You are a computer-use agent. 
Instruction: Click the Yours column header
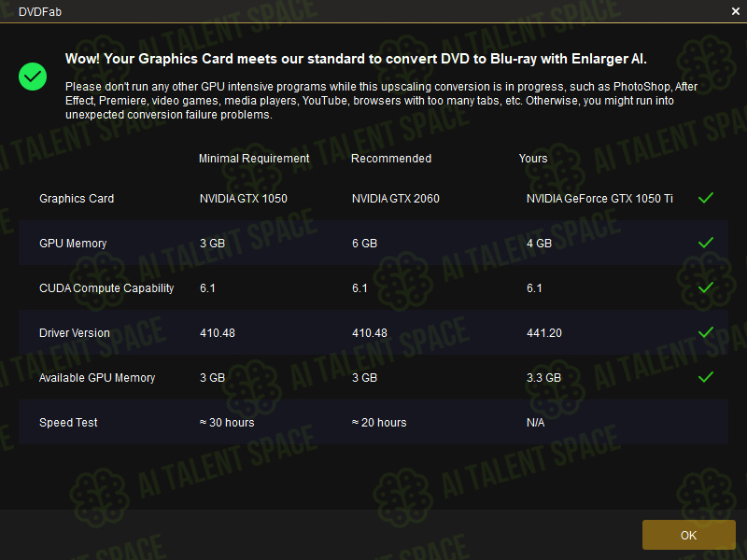(533, 159)
